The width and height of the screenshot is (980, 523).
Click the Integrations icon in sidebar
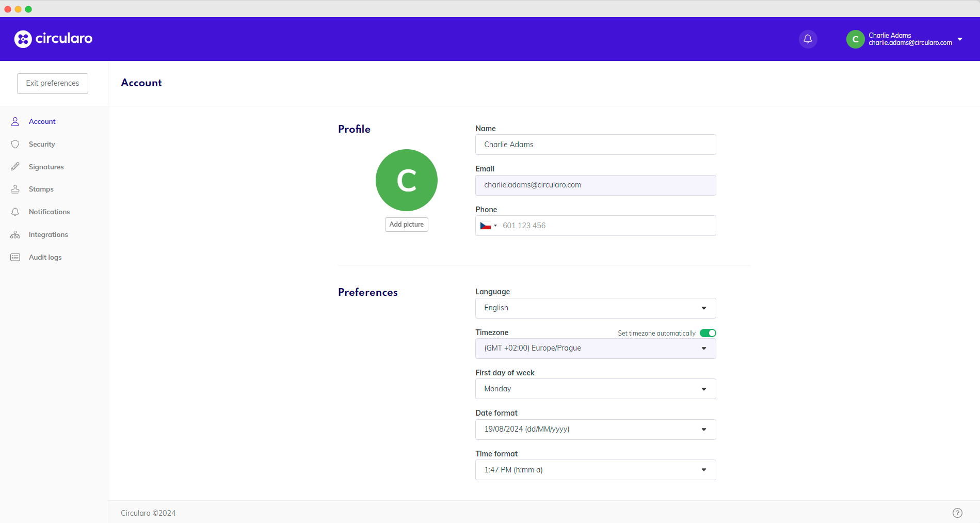(x=15, y=235)
